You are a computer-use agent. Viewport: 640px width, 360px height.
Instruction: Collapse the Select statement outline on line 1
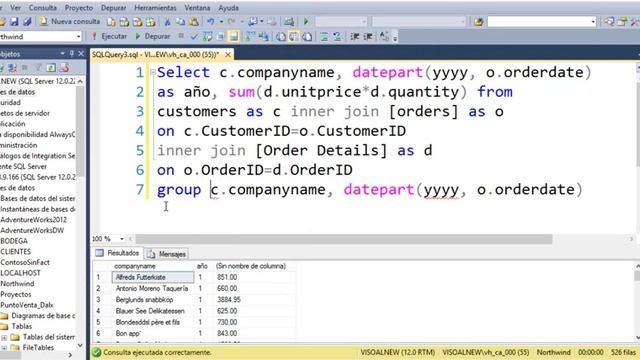coord(153,72)
